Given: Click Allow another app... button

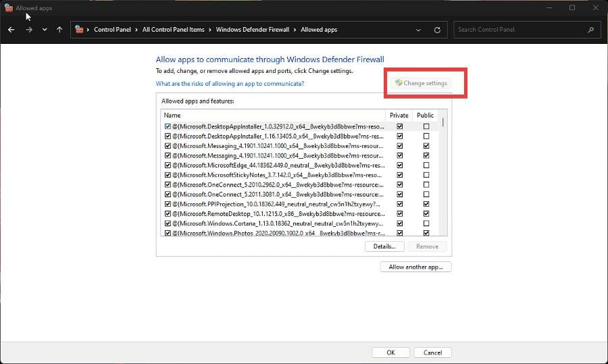Looking at the screenshot, I should 415,267.
